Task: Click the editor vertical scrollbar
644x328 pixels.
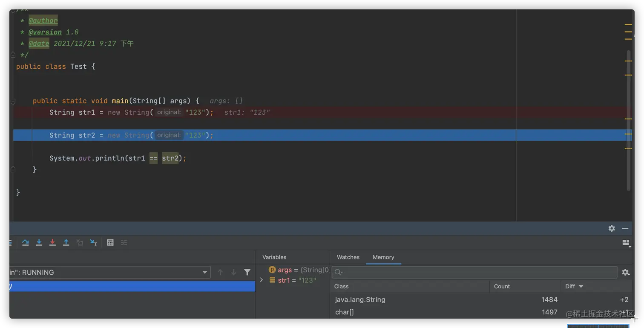Action: 629,120
